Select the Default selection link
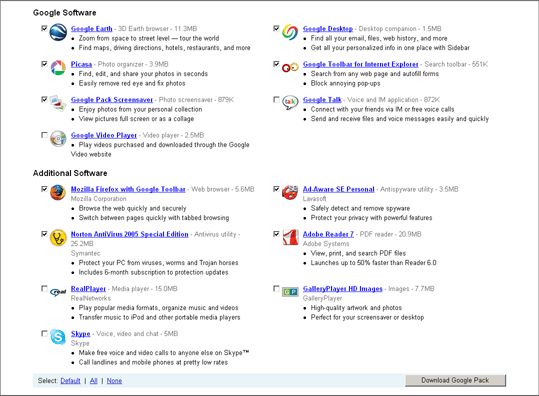 [x=70, y=381]
